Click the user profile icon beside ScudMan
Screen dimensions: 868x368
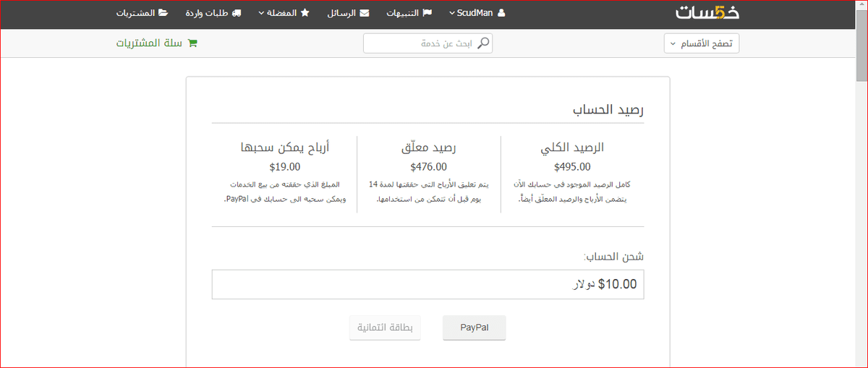click(502, 13)
